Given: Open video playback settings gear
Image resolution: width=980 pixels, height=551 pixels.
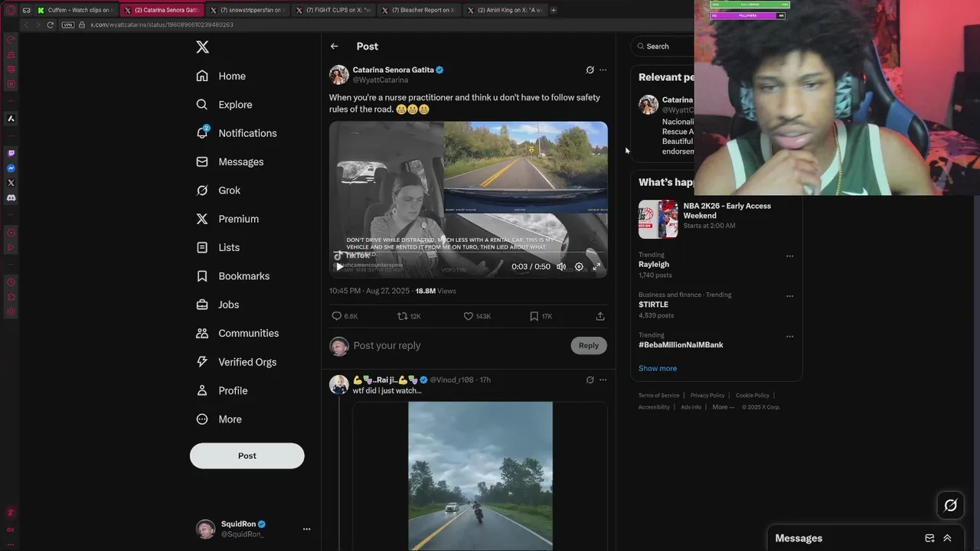Looking at the screenshot, I should click(579, 266).
